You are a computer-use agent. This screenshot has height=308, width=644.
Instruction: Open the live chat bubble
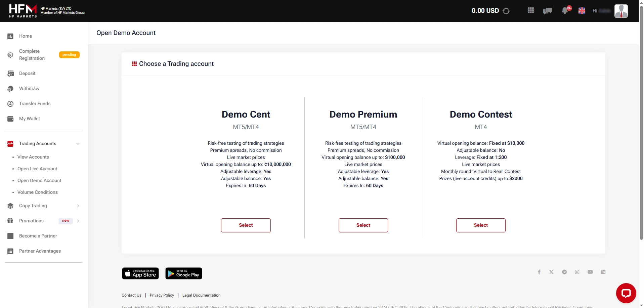tap(626, 293)
